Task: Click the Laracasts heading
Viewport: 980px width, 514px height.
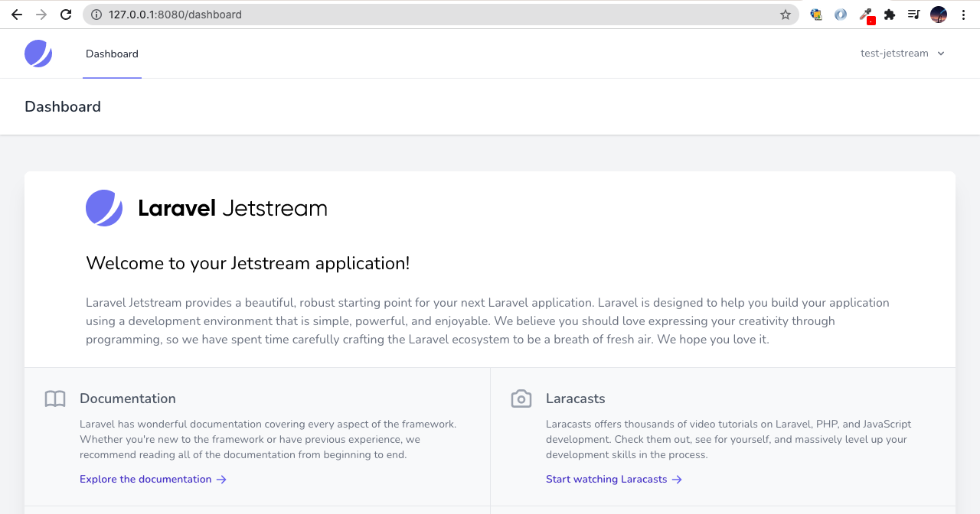Action: (576, 399)
